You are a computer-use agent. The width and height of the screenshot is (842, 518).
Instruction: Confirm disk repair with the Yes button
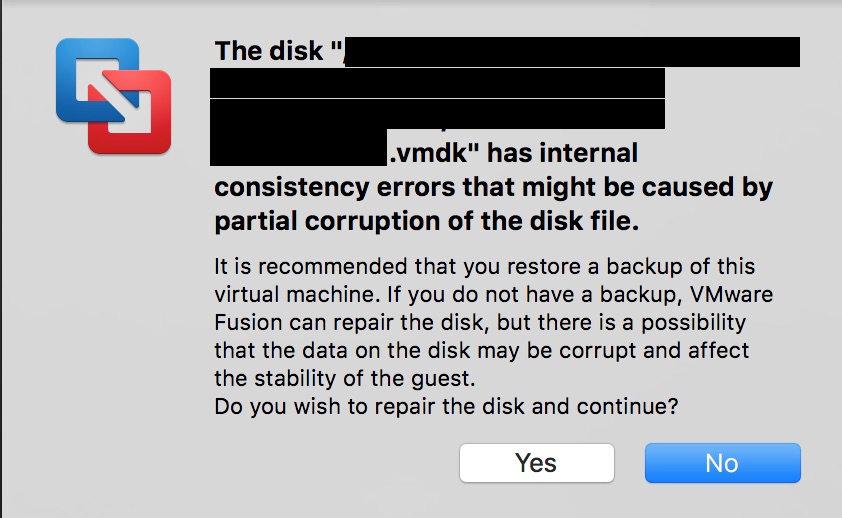tap(536, 463)
